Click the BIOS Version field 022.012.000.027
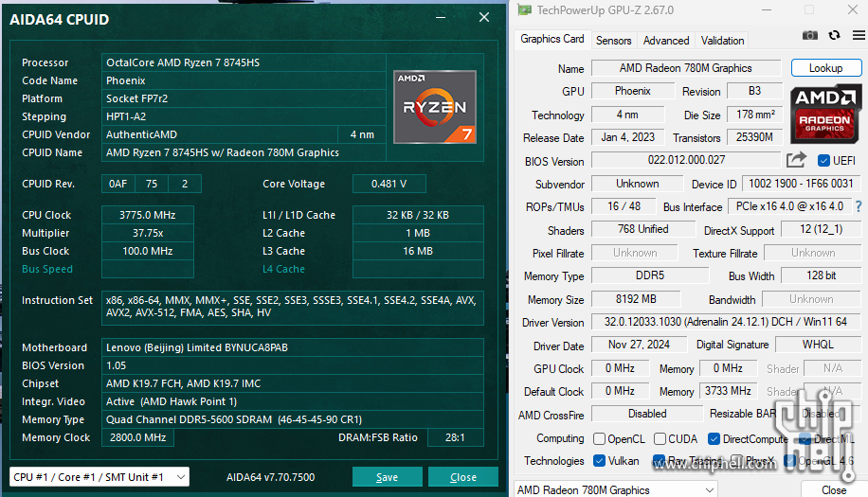This screenshot has width=868, height=497. [x=686, y=160]
